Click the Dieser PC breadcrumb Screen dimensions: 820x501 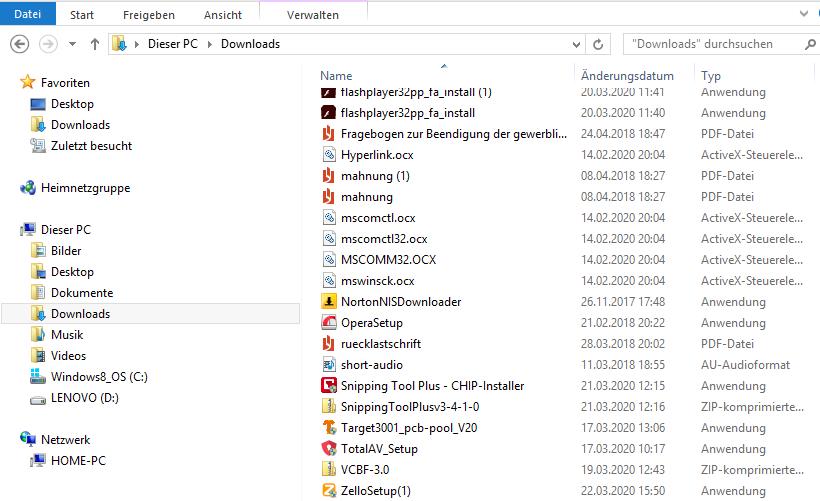pyautogui.click(x=173, y=44)
